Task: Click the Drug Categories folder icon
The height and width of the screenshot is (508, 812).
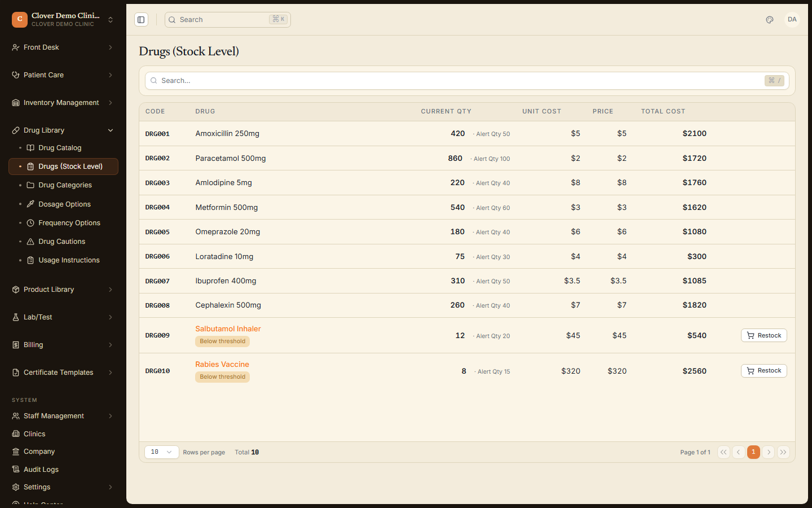Action: click(30, 185)
